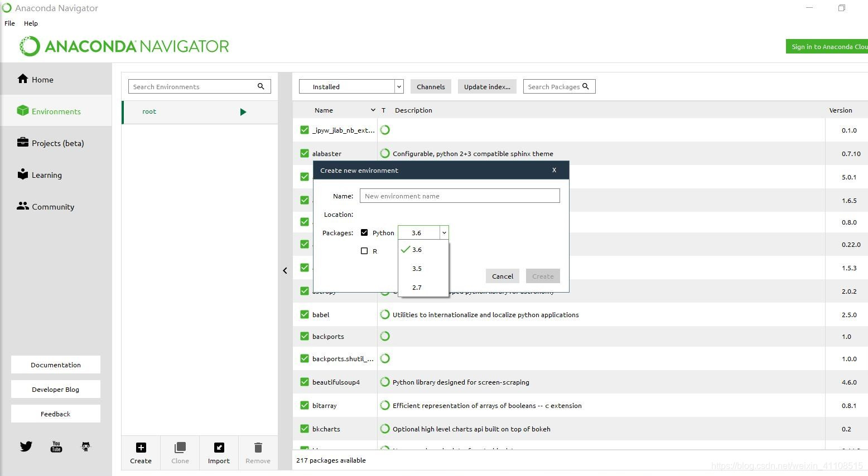Toggle the babel package checkbox
868x476 pixels.
pos(305,314)
